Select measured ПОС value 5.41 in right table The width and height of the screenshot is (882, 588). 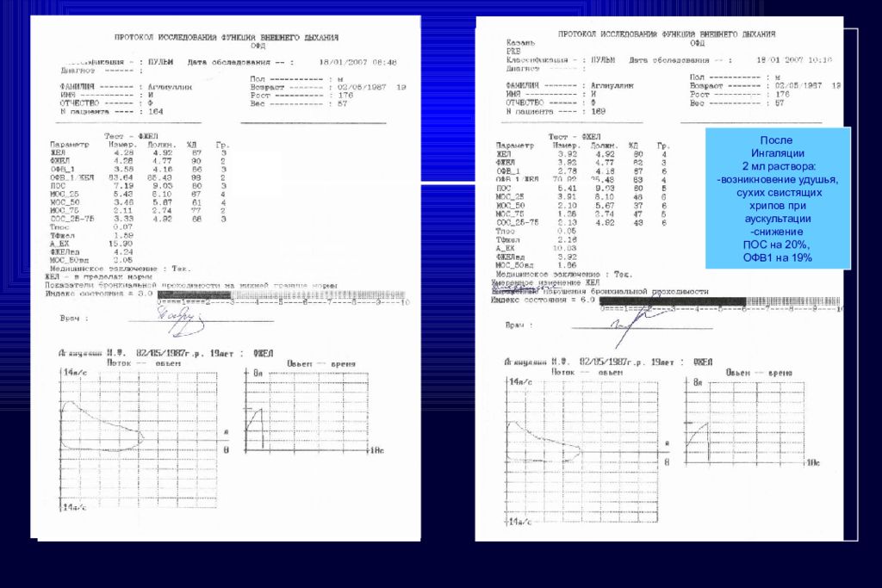point(567,189)
